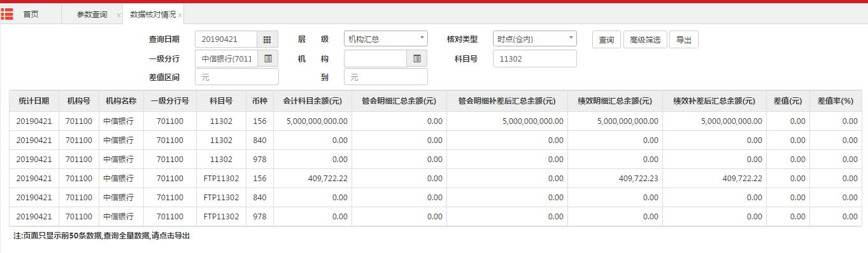This screenshot has height=253, width=868.
Task: Click the 管会明细汇总余额(元) column header
Action: (x=399, y=101)
